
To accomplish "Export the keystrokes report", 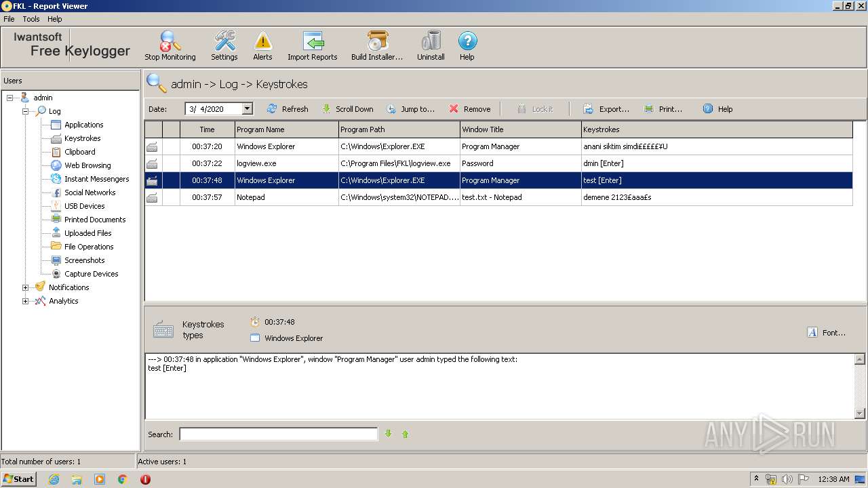I will 606,109.
